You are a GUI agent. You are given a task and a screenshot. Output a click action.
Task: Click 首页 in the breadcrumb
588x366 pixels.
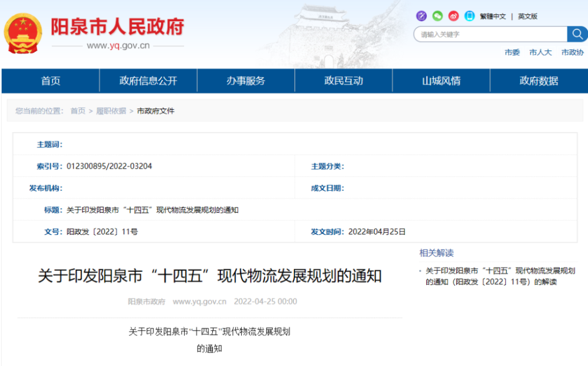click(78, 111)
